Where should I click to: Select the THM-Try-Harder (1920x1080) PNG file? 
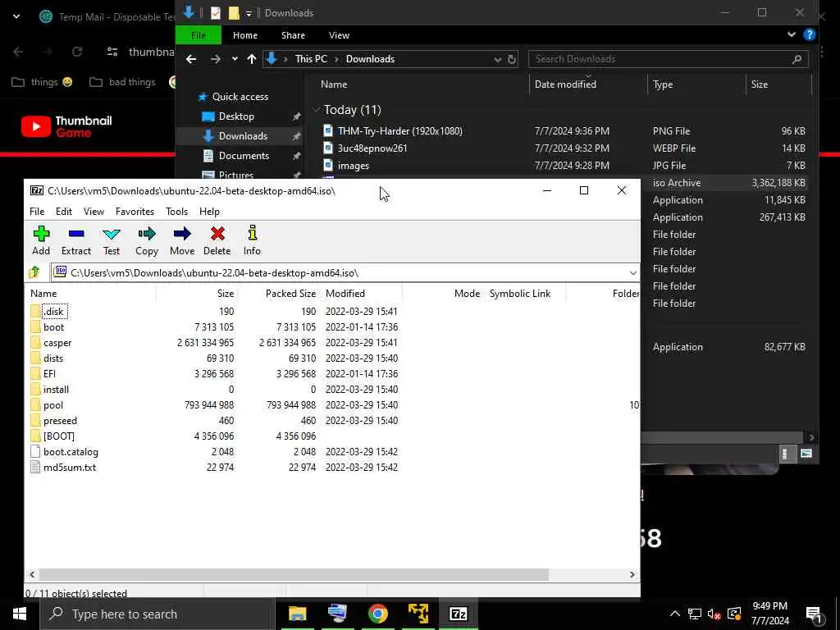(399, 130)
